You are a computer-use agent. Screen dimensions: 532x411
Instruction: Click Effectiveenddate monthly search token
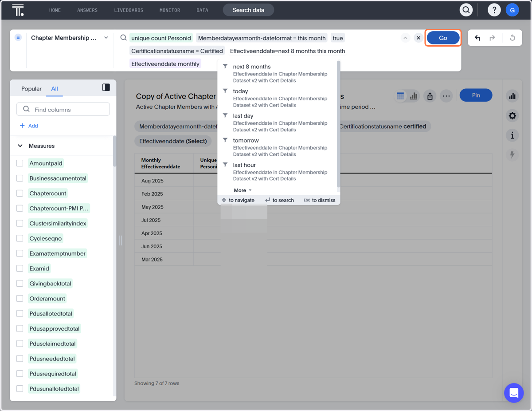[165, 64]
